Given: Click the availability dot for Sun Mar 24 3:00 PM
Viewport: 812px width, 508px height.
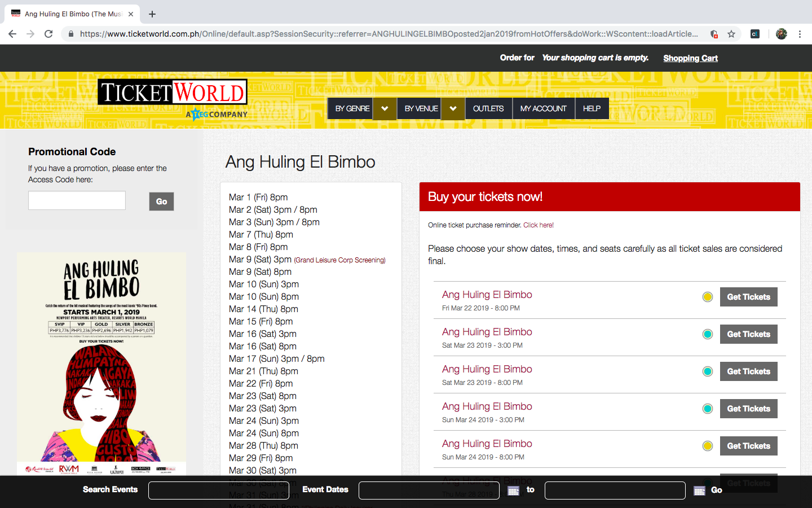Looking at the screenshot, I should pyautogui.click(x=708, y=409).
